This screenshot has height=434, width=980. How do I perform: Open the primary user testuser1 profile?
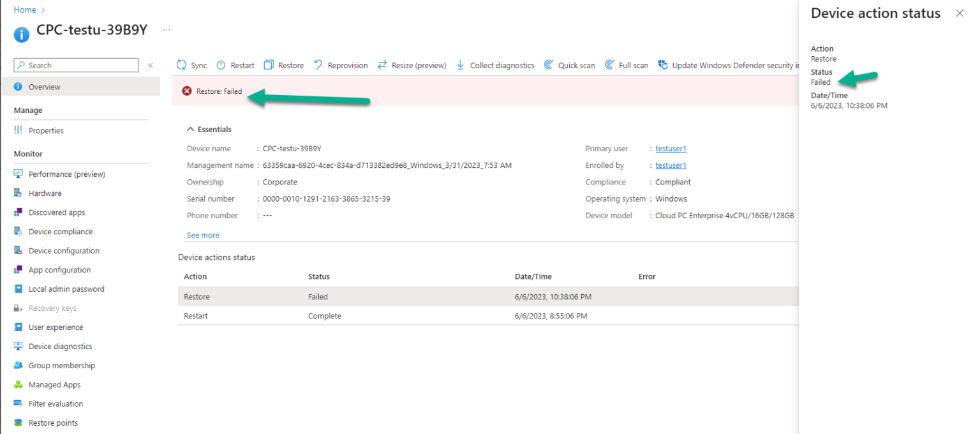(x=671, y=148)
